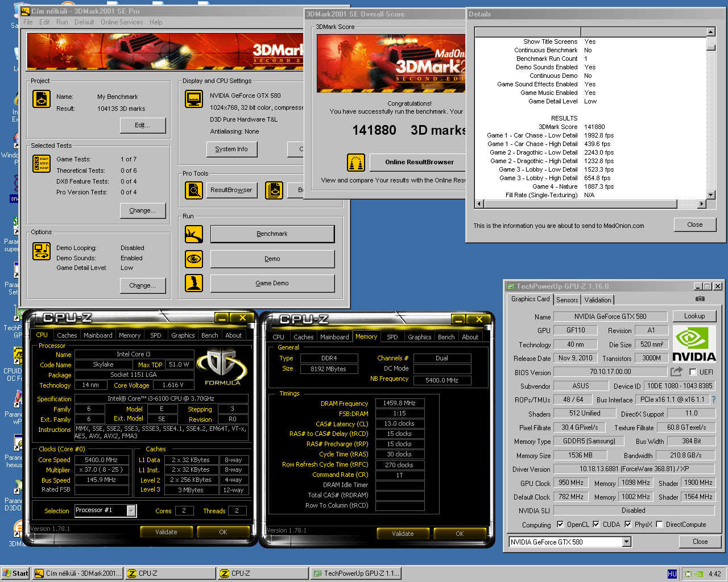Open the Processor #1 selection dropdown
The image size is (728, 582).
(x=131, y=510)
